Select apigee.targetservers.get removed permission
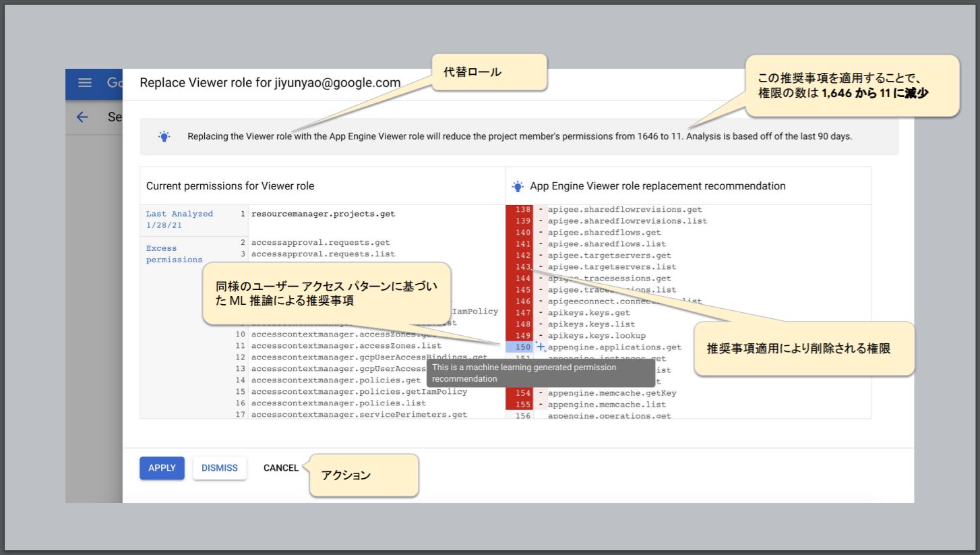Viewport: 980px width, 555px height. coord(609,256)
